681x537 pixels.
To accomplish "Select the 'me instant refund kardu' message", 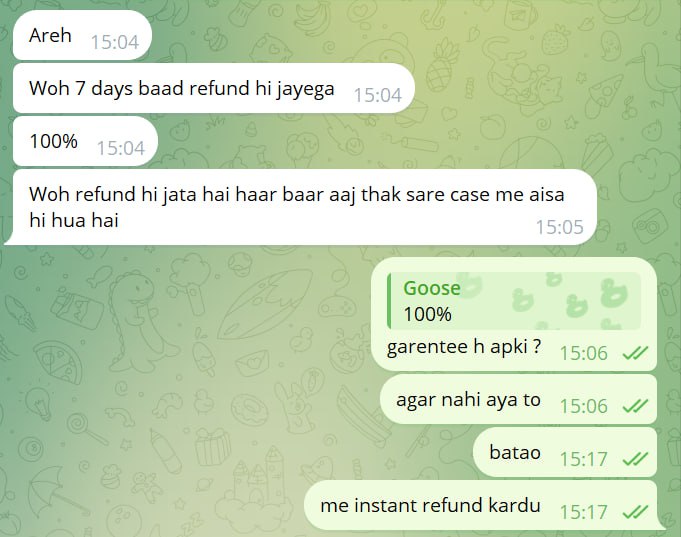I will point(481,505).
